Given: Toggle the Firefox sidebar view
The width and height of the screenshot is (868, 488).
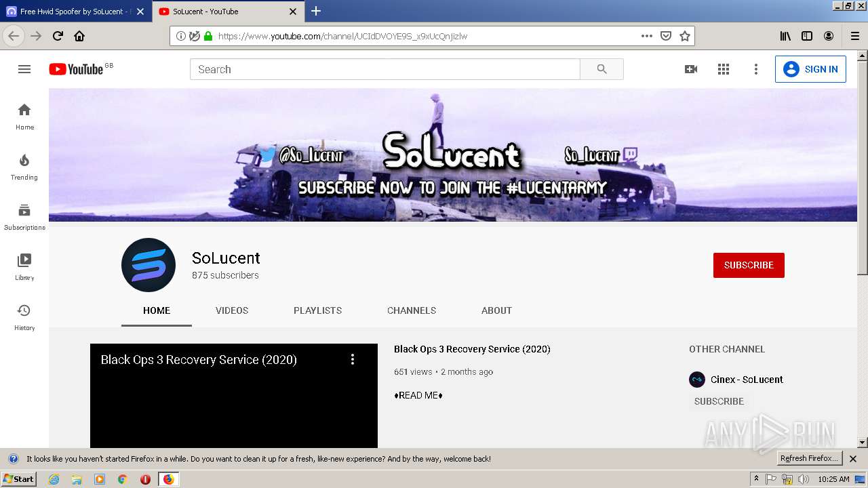Looking at the screenshot, I should 807,36.
